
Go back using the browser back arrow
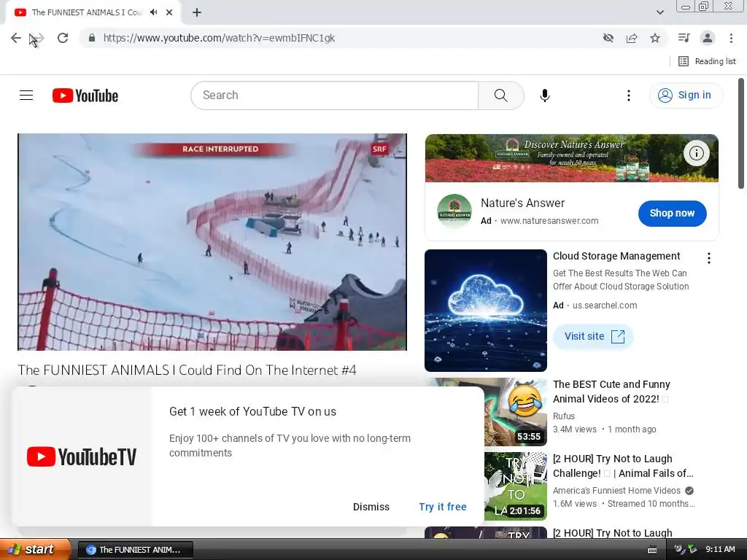[x=16, y=38]
